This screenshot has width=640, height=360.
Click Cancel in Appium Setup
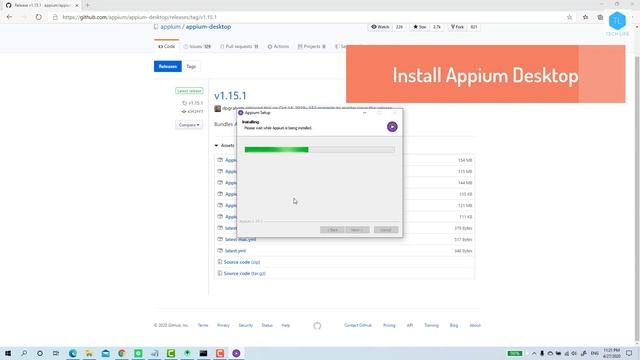[x=386, y=230]
